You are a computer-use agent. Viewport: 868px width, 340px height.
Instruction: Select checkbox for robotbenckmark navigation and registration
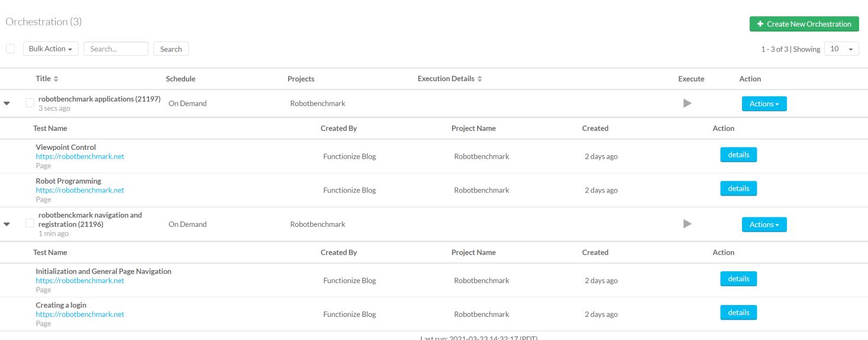coord(30,223)
